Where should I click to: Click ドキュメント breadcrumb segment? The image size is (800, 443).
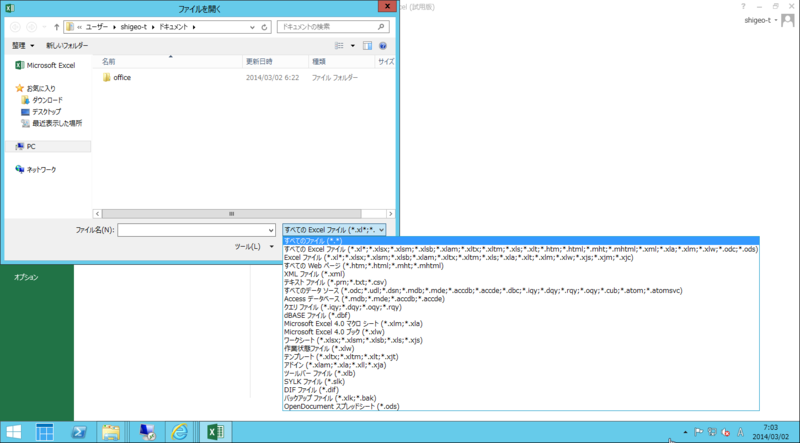pos(172,27)
